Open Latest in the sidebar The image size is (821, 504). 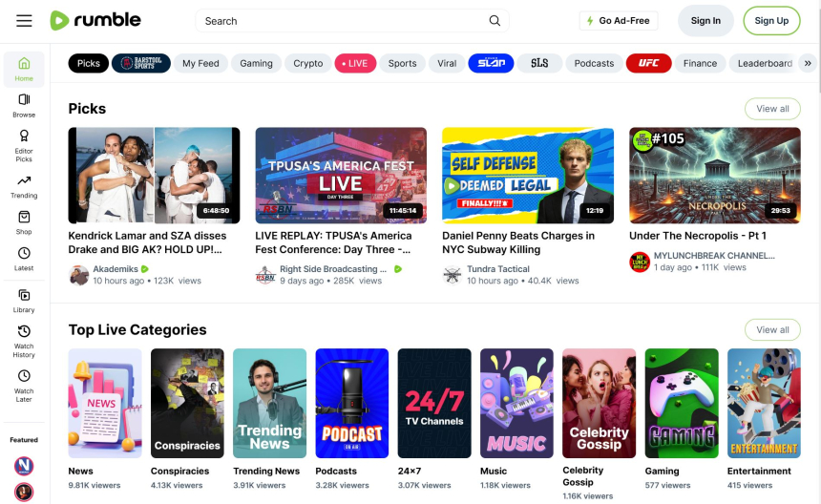24,259
